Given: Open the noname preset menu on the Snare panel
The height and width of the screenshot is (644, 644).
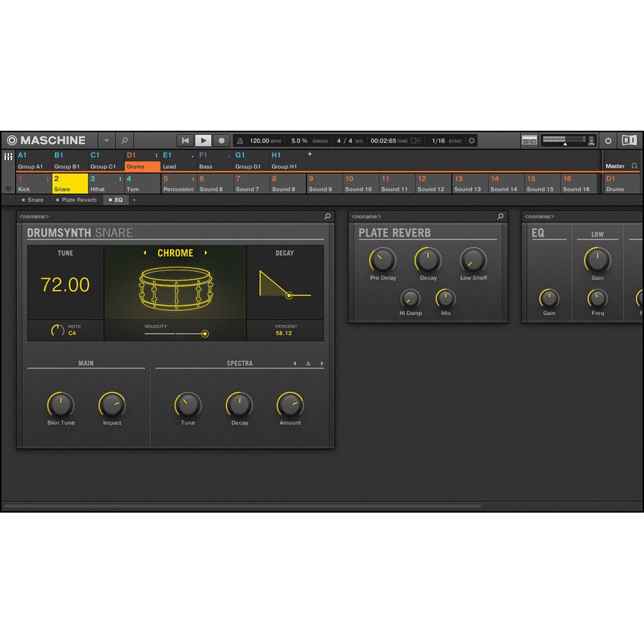Looking at the screenshot, I should tap(34, 216).
